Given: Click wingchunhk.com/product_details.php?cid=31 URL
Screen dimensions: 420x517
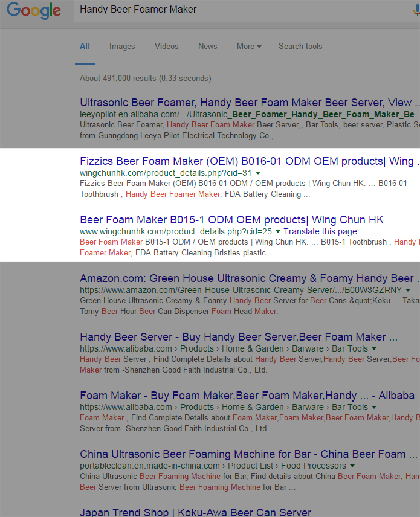Looking at the screenshot, I should coord(166,173).
